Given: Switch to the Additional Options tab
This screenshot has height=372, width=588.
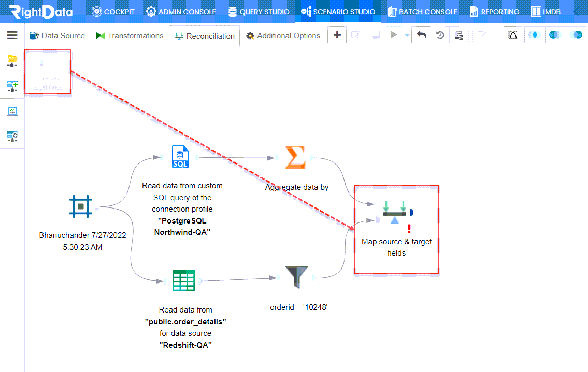Looking at the screenshot, I should (x=283, y=36).
